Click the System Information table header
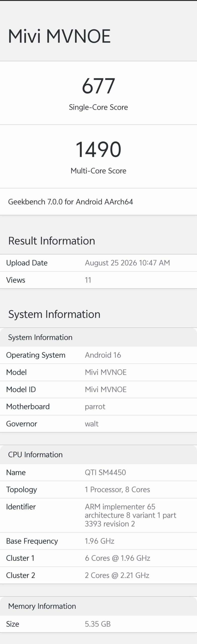197x644 pixels. (40, 337)
